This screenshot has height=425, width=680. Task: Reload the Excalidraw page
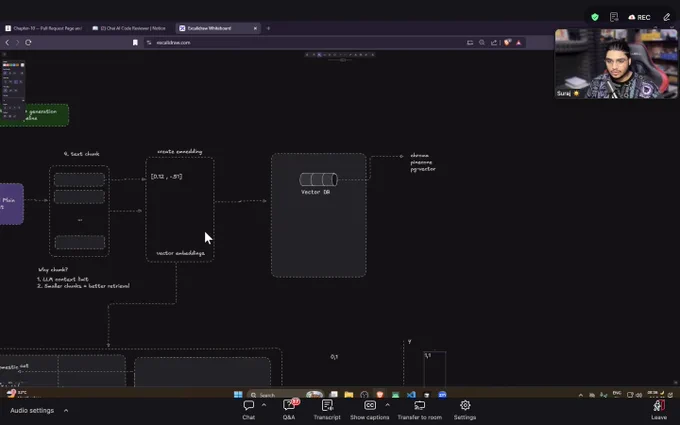pos(28,42)
